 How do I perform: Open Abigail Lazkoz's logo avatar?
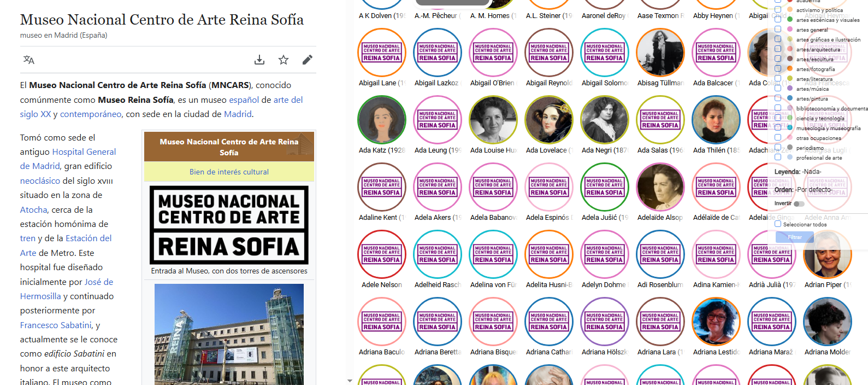[438, 52]
